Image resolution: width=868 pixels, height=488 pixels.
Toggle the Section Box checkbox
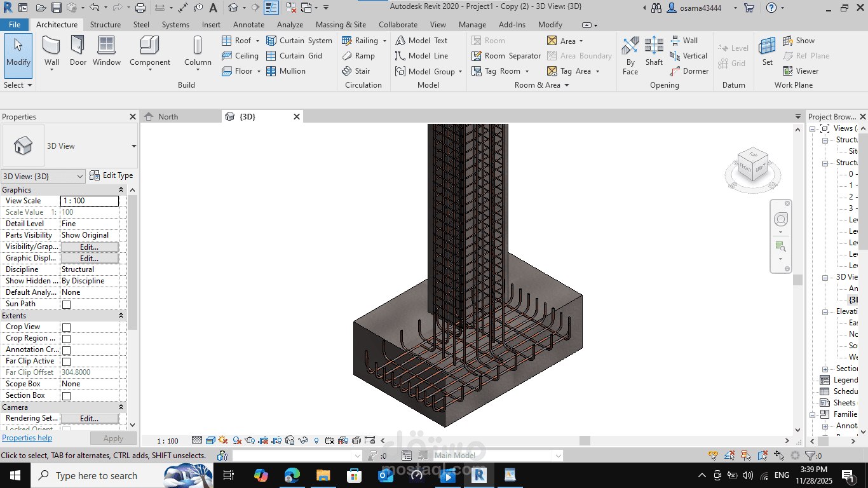point(66,396)
